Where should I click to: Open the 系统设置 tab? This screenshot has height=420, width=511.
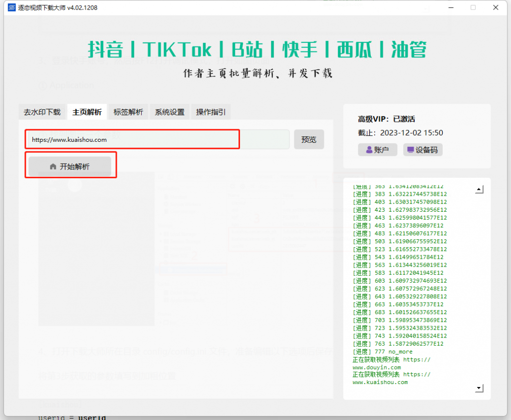(170, 112)
